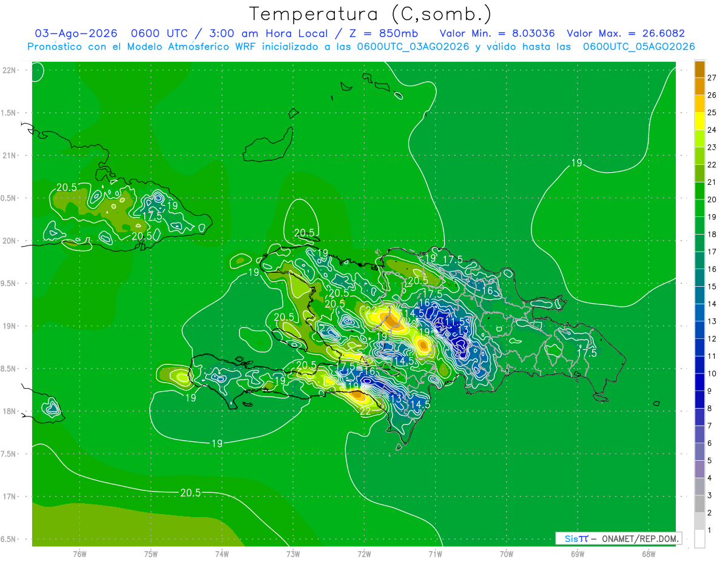This screenshot has width=728, height=562.
Task: Select the legend swatch between 10 and 11
Action: tap(699, 364)
